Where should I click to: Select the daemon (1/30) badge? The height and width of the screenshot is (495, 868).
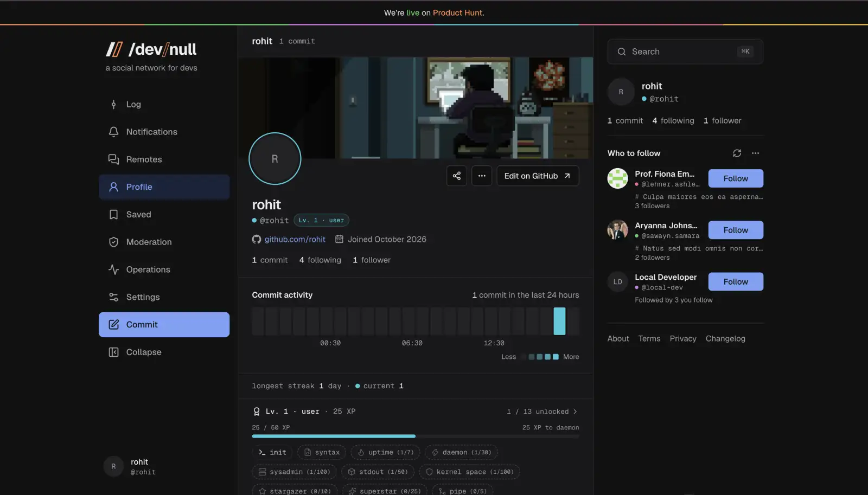tap(461, 452)
